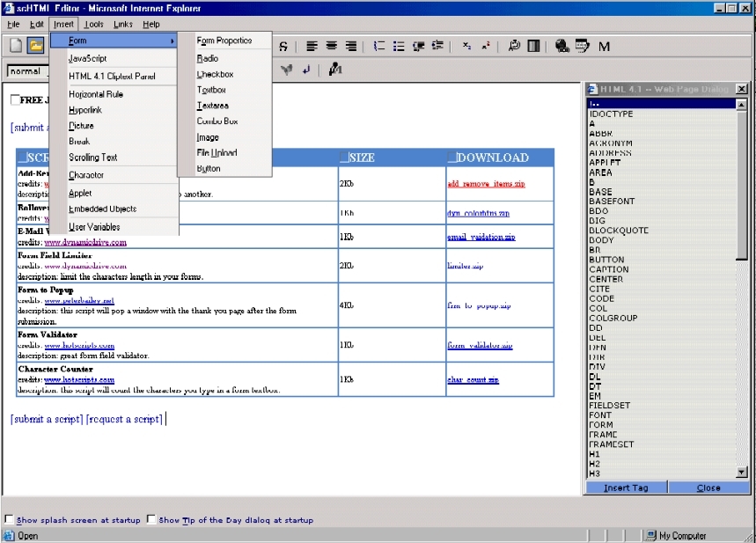
Task: Select Scrolling Text in the Insert menu
Action: pyautogui.click(x=114, y=158)
